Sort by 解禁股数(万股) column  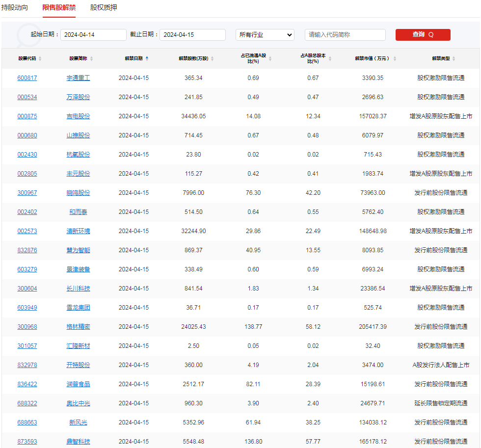pyautogui.click(x=213, y=58)
